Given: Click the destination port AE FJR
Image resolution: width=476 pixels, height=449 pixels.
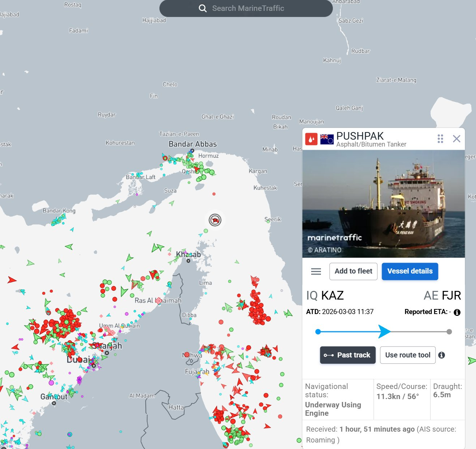Looking at the screenshot, I should [x=442, y=296].
